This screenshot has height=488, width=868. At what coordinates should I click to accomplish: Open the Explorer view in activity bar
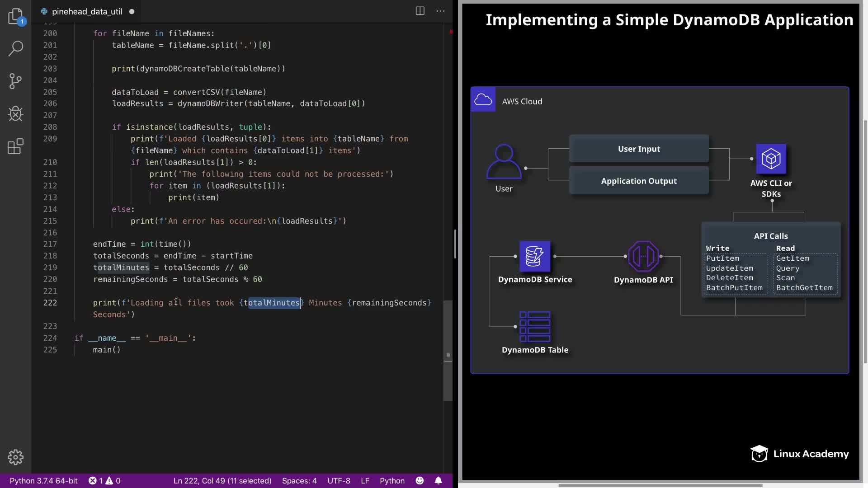tap(15, 16)
